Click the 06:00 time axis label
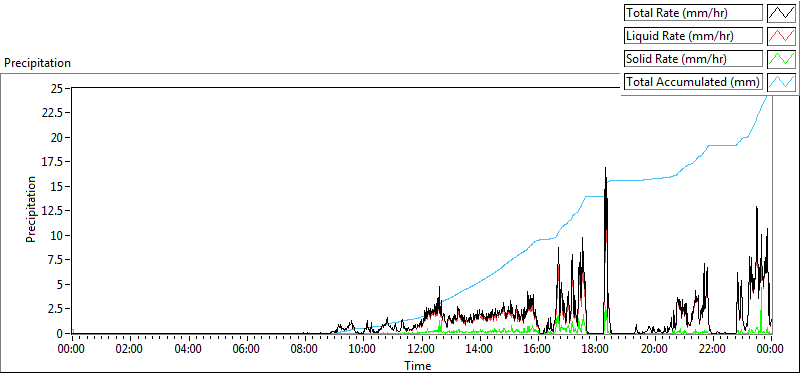 point(246,349)
